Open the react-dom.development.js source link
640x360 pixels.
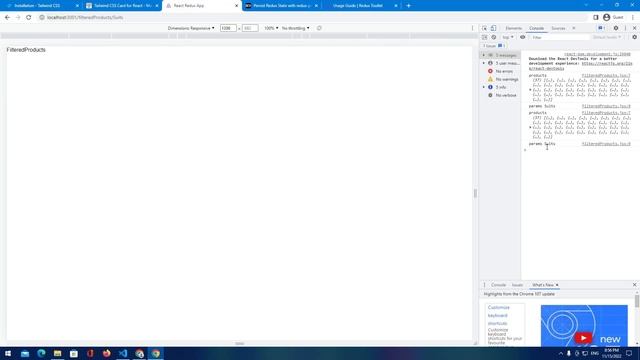click(597, 54)
